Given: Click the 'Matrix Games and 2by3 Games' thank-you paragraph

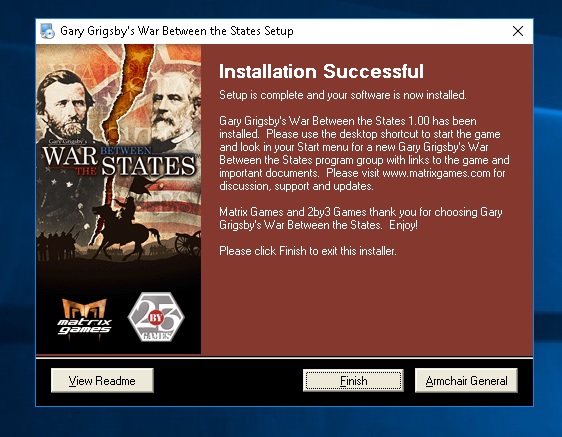Looking at the screenshot, I should click(361, 218).
